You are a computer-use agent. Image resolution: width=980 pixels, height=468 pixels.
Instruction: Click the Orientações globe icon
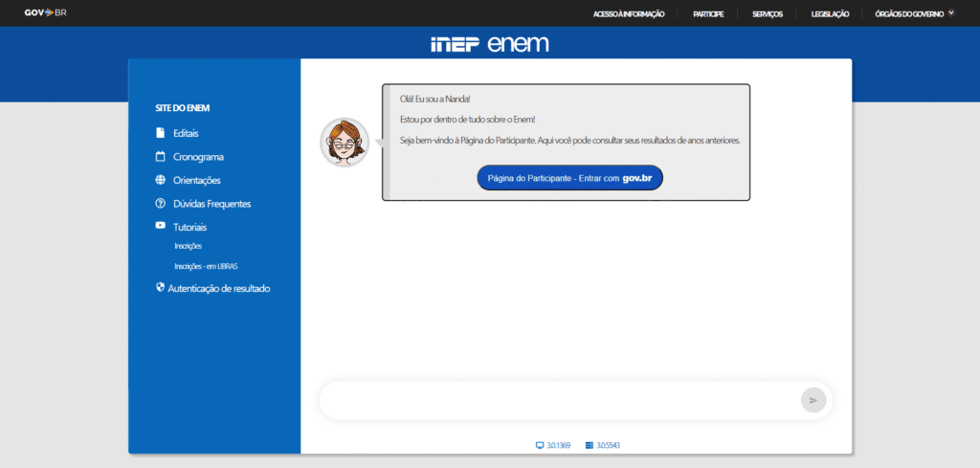[x=160, y=180]
